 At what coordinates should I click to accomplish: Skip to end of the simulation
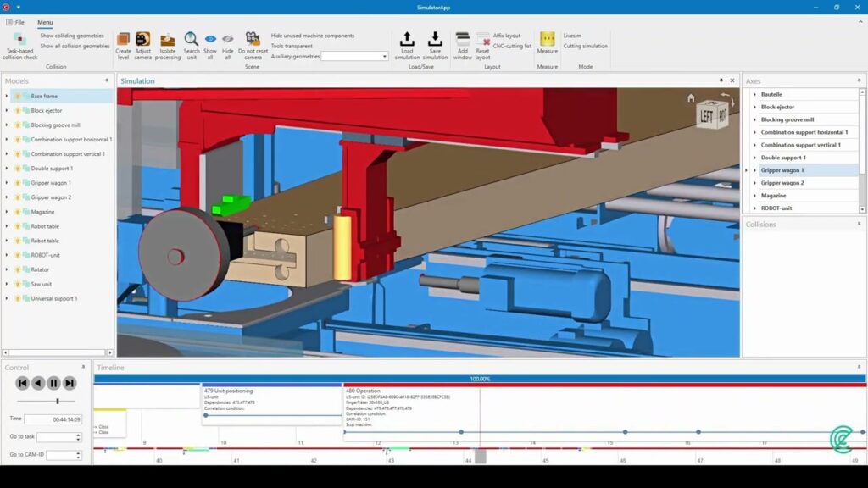[x=70, y=383]
